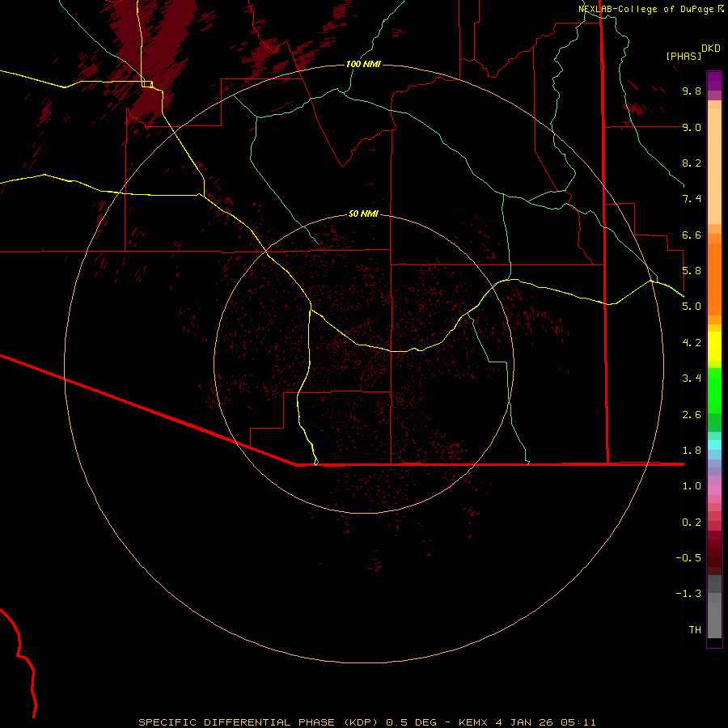Click the NEXLAB-College of DuPage credit text
728x728 pixels.
pos(646,9)
